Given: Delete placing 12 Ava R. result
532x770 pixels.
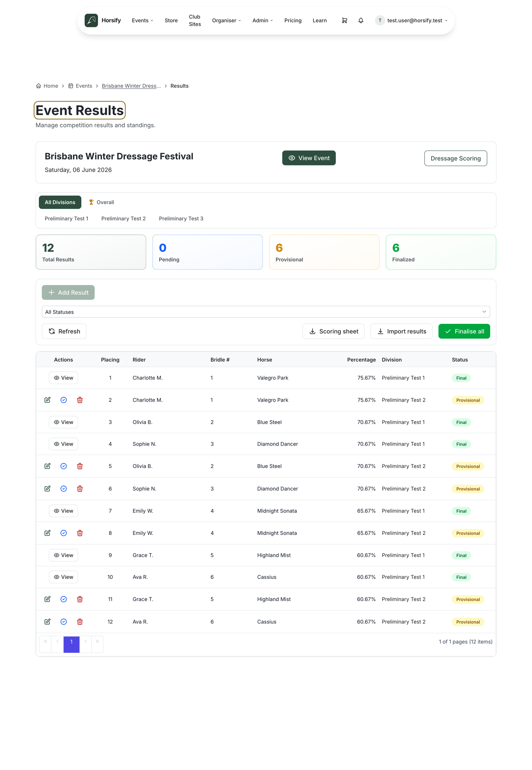Looking at the screenshot, I should click(80, 622).
